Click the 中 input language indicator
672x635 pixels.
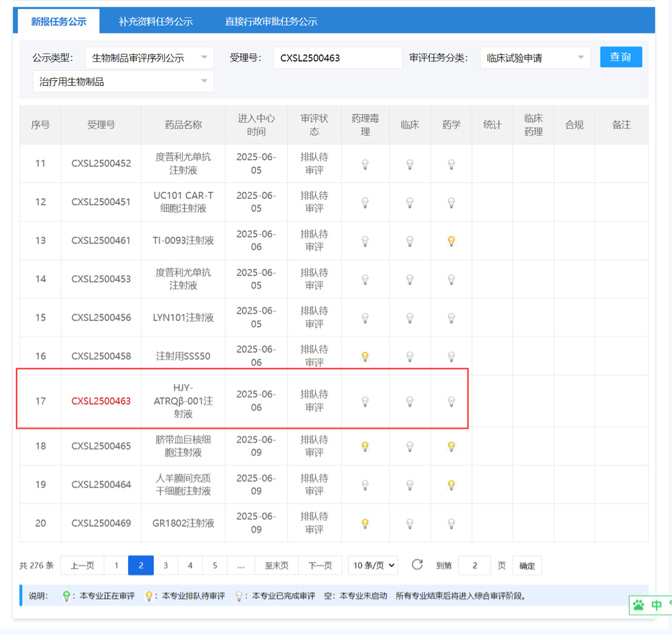656,605
